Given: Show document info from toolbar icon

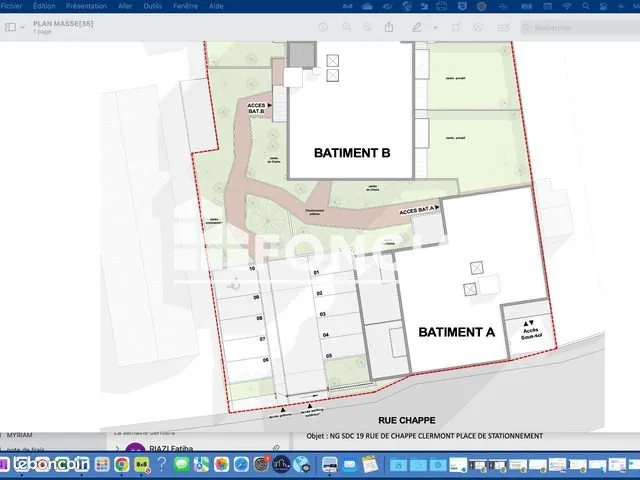Looking at the screenshot, I should [323, 27].
